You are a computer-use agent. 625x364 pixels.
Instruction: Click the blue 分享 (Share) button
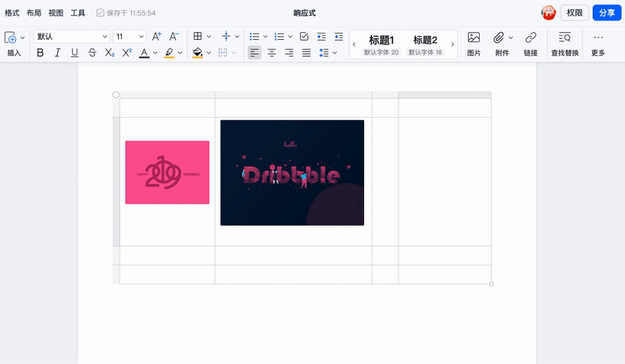(607, 12)
